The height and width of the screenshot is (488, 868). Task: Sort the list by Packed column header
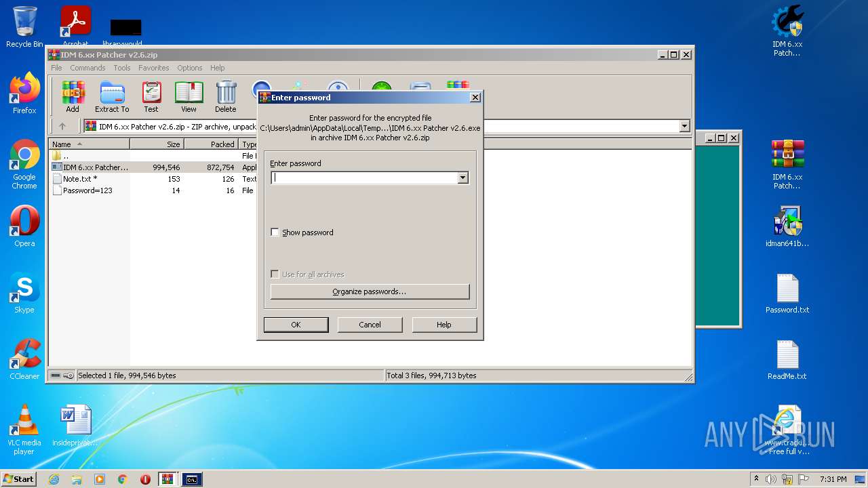pyautogui.click(x=212, y=144)
